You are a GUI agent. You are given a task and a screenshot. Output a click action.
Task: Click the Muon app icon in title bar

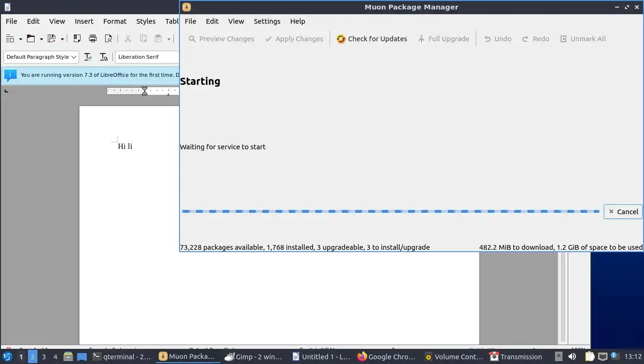(187, 7)
